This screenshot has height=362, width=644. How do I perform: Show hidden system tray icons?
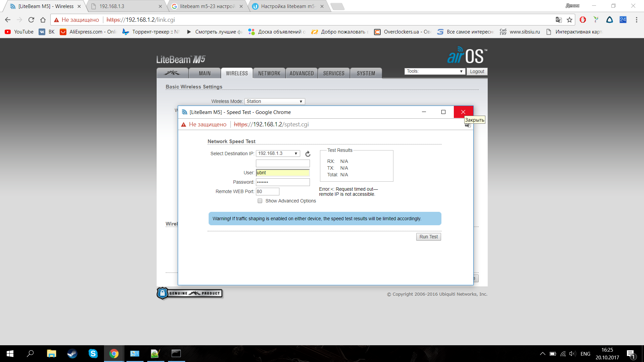[x=542, y=354]
